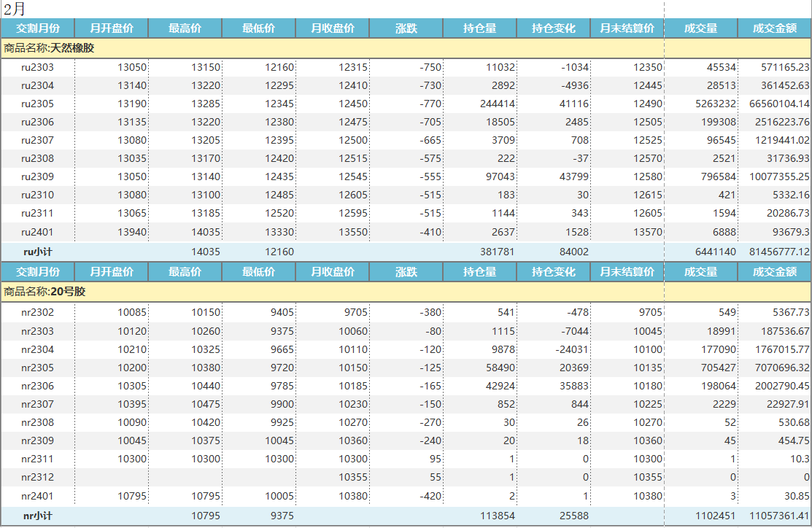
Task: Select the 月开盘价 column header
Action: 112,28
